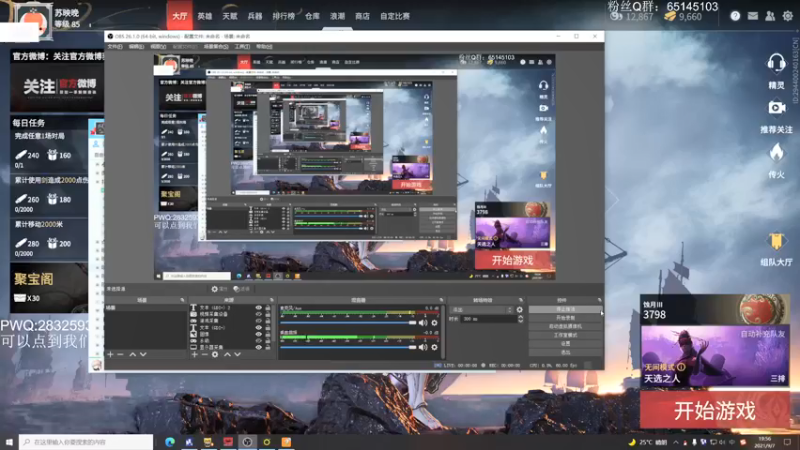Pop out the scenes panel dock icon

(x=182, y=300)
